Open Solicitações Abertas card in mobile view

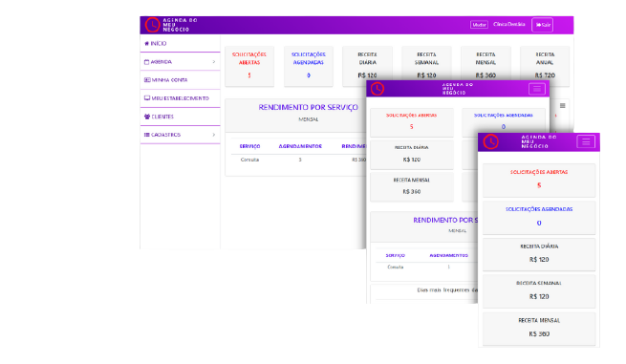click(x=539, y=180)
